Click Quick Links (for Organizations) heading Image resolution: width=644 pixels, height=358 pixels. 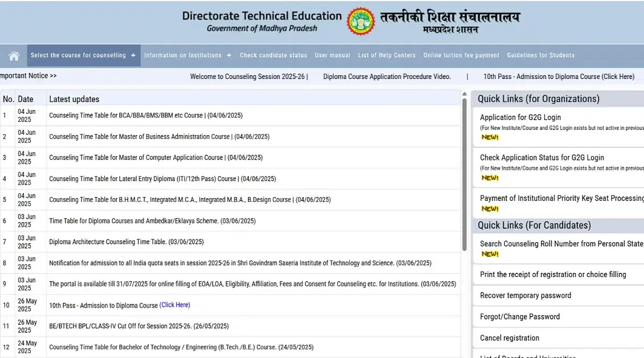click(539, 99)
